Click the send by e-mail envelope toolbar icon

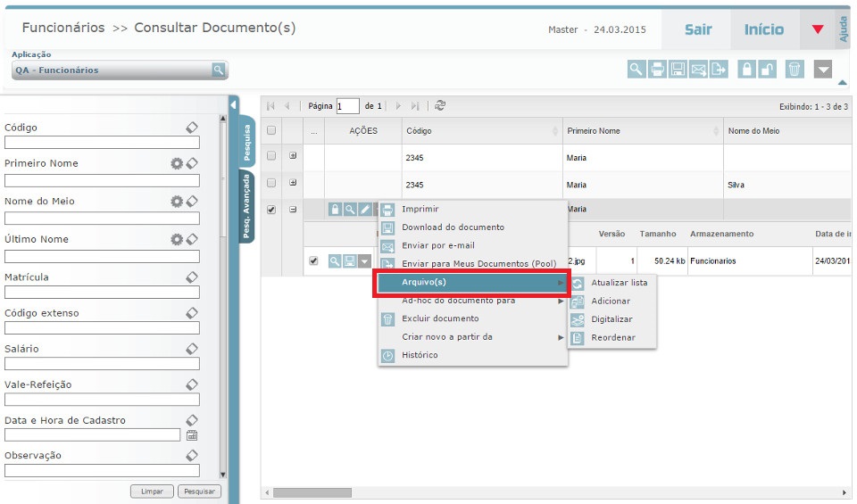[699, 70]
